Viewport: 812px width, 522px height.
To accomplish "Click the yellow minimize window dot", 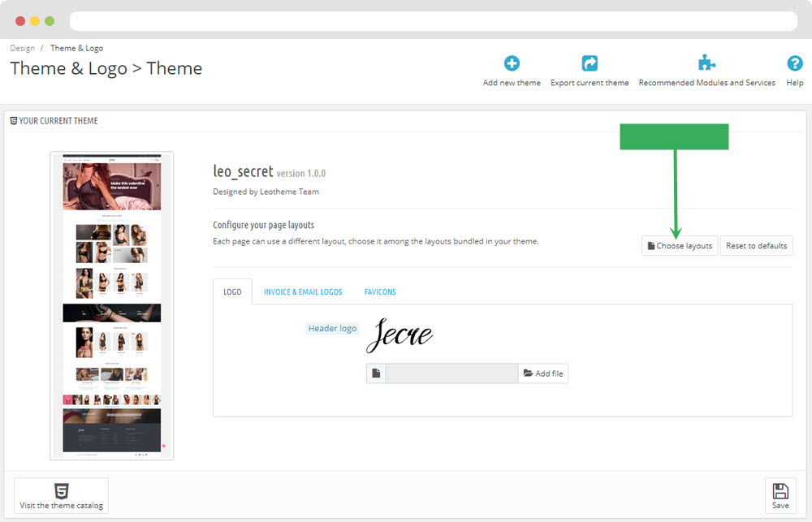I will 35,21.
